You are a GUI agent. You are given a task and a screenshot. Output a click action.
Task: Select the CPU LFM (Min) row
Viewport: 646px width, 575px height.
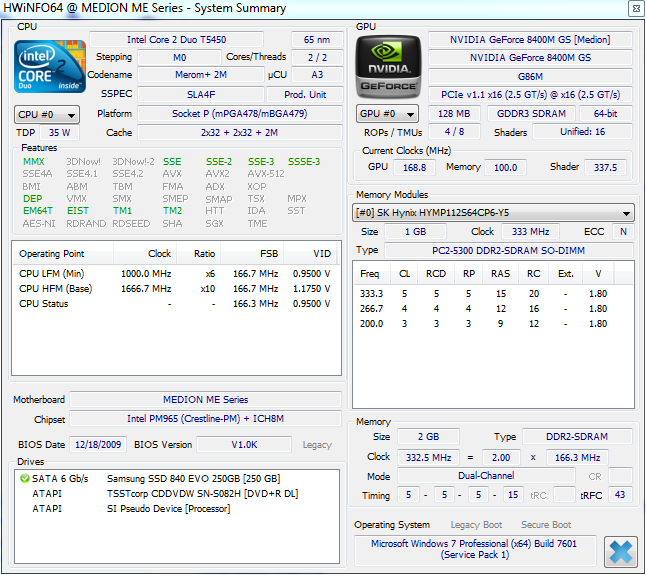(175, 273)
